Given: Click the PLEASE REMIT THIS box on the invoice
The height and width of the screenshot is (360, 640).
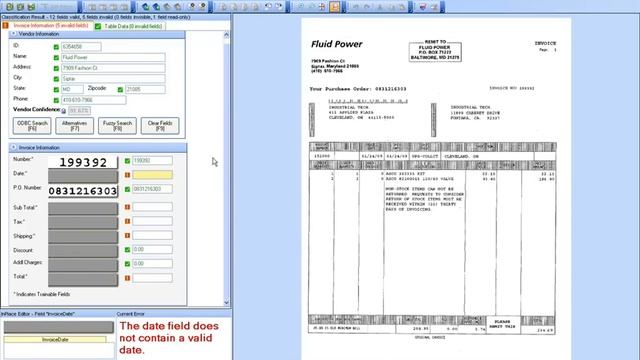Looking at the screenshot, I should click(x=503, y=324).
